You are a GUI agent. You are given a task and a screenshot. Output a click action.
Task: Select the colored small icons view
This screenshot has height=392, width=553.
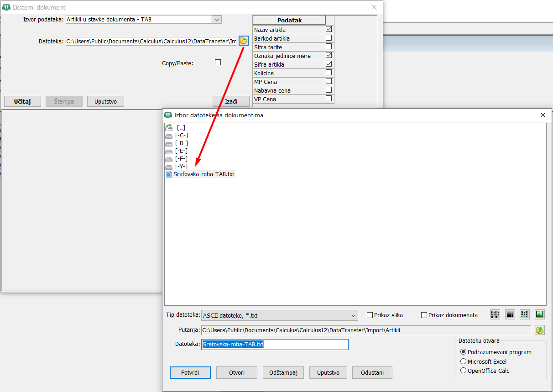click(525, 314)
